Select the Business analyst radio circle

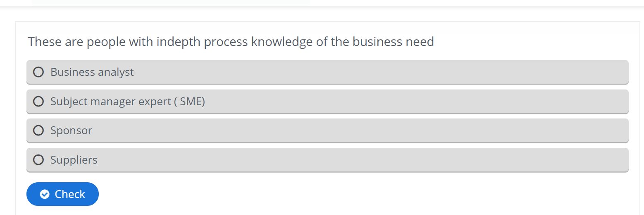38,72
